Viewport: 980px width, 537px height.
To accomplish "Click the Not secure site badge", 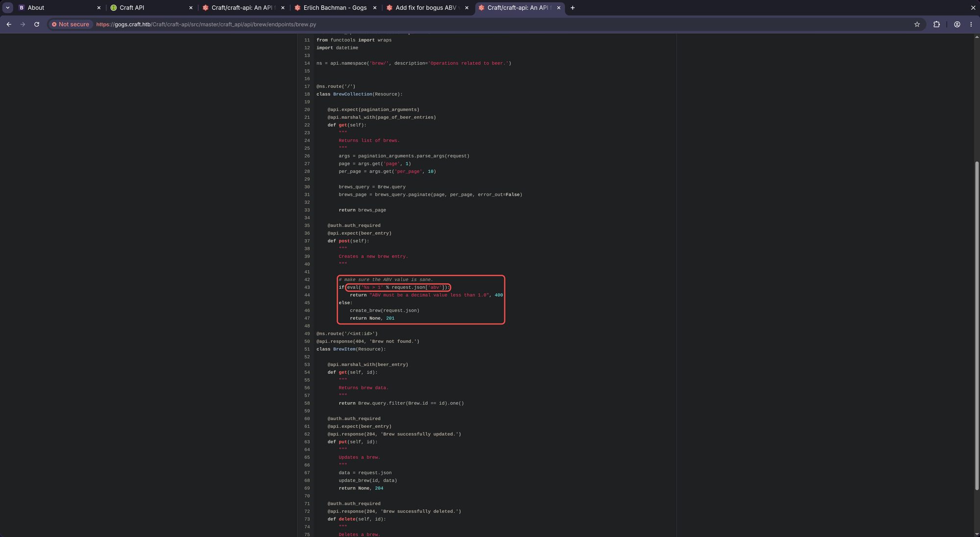I will [x=71, y=24].
